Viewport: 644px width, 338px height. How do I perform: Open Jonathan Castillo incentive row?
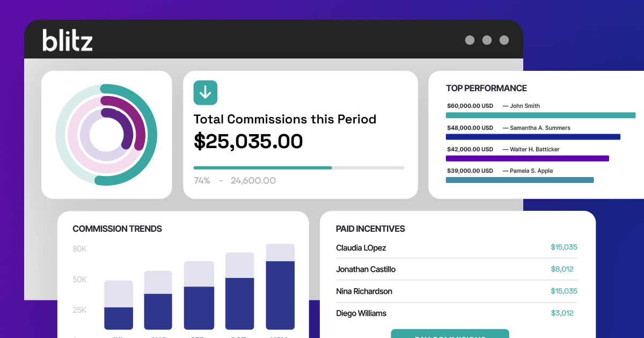pos(457,269)
